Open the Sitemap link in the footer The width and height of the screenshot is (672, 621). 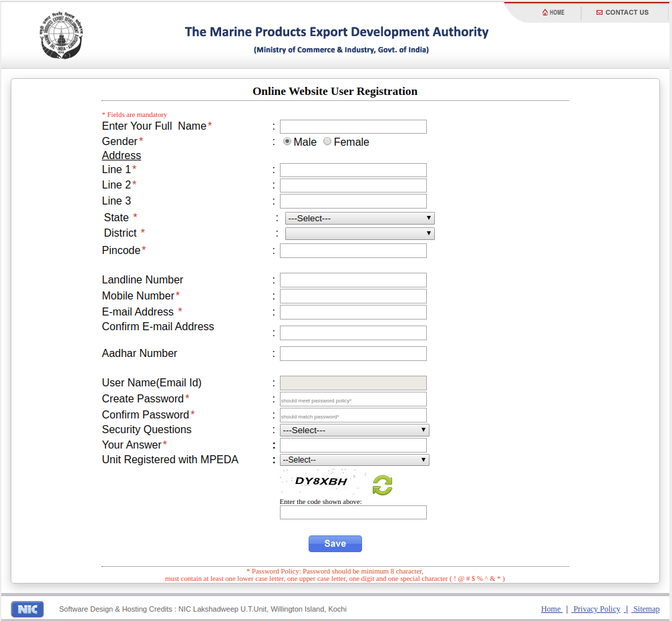point(645,609)
